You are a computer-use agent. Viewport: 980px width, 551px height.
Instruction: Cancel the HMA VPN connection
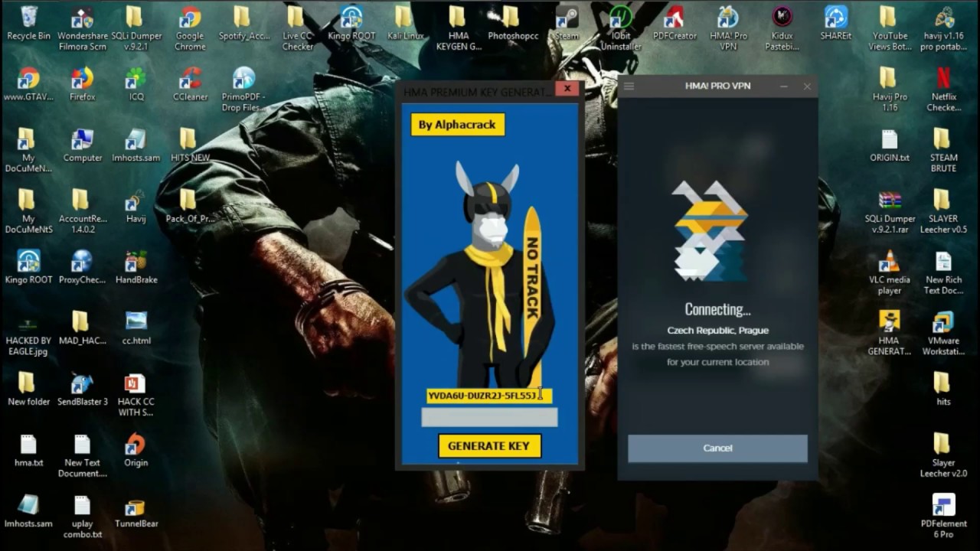717,448
